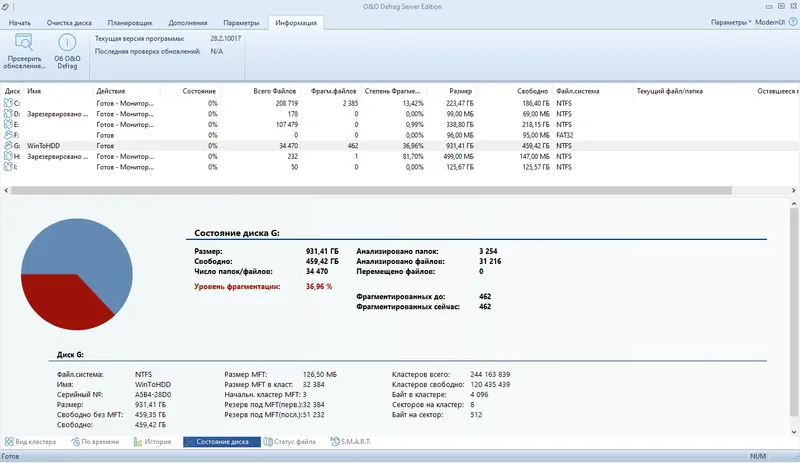The image size is (800, 463).
Task: Sort by the Степень Фрагме... column header
Action: 392,91
